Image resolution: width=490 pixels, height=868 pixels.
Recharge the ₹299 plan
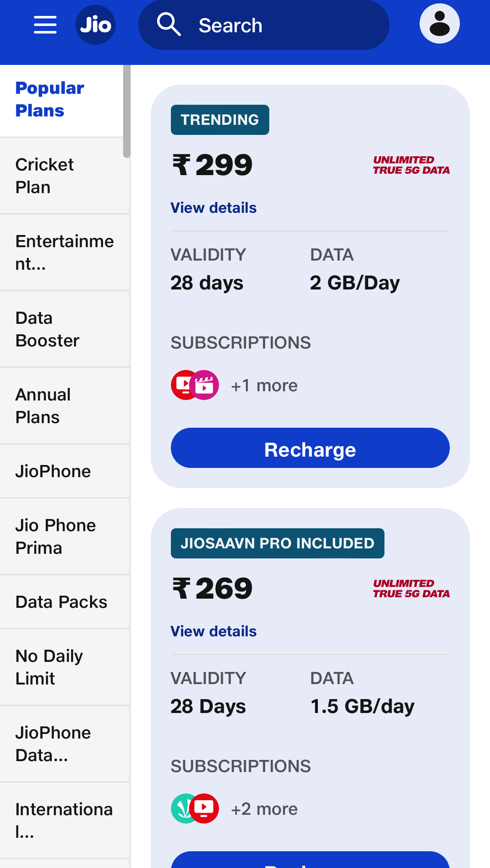[x=310, y=448]
